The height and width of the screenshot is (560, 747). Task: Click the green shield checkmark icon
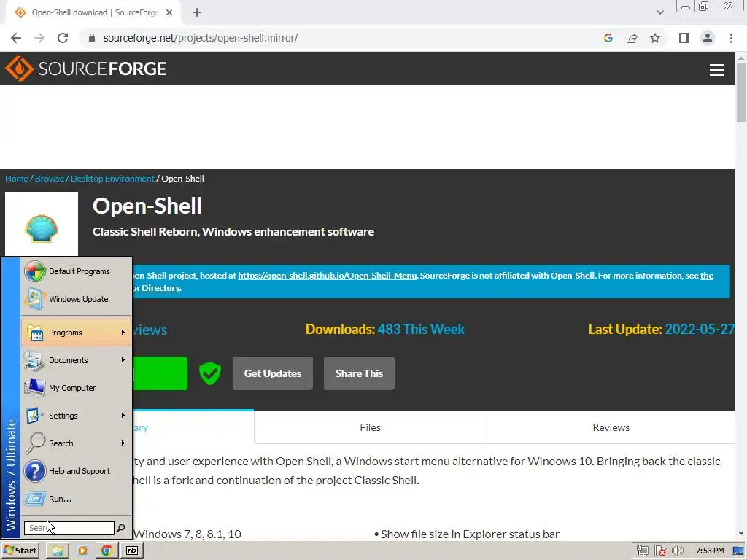[x=209, y=373]
